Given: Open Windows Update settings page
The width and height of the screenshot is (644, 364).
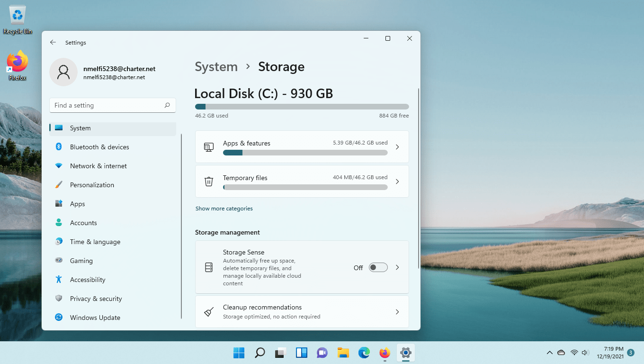Looking at the screenshot, I should click(x=113, y=318).
